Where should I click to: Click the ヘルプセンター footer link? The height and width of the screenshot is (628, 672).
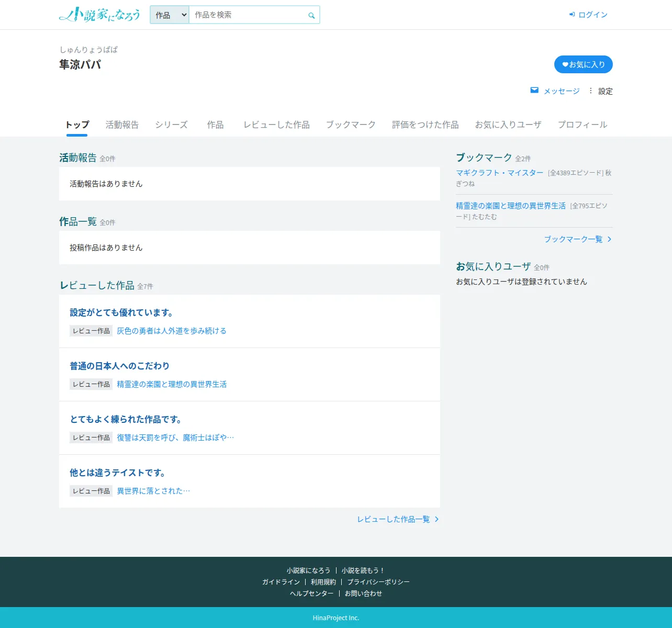(x=312, y=593)
